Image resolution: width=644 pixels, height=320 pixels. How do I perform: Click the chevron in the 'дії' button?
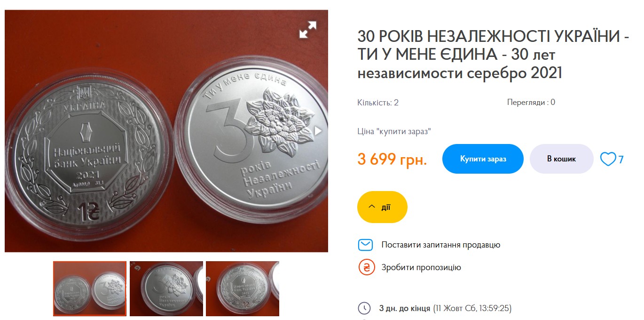pyautogui.click(x=371, y=207)
